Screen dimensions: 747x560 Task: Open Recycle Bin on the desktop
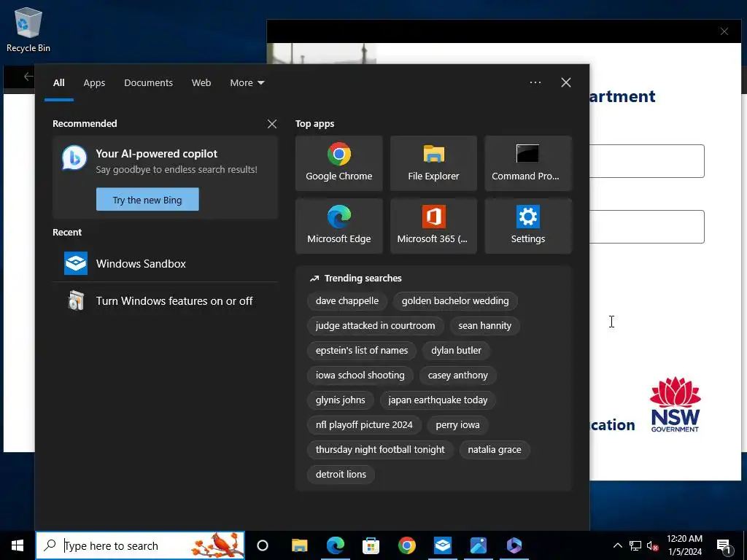point(28,29)
